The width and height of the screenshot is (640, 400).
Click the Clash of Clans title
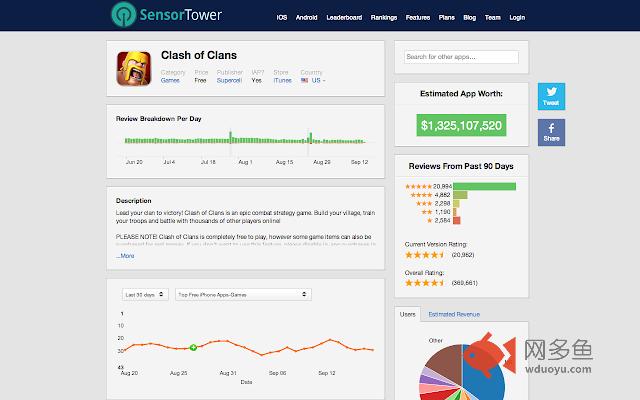coord(199,55)
